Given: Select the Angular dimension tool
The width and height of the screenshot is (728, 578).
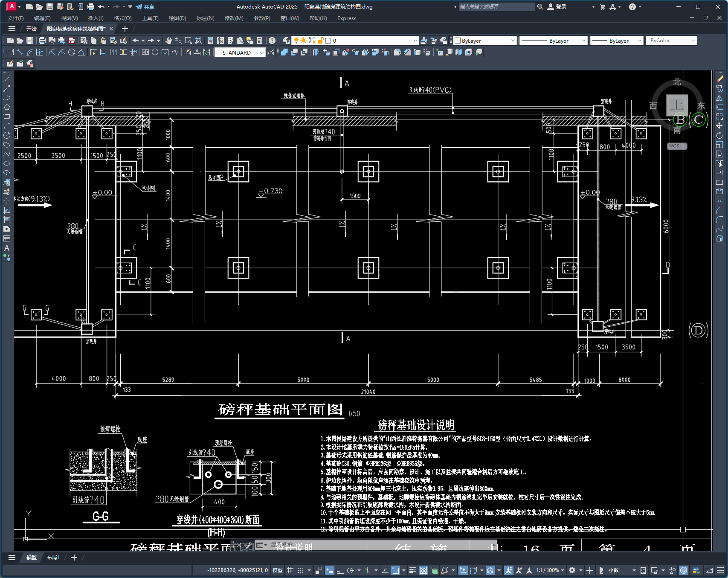Looking at the screenshot, I should tap(81, 52).
